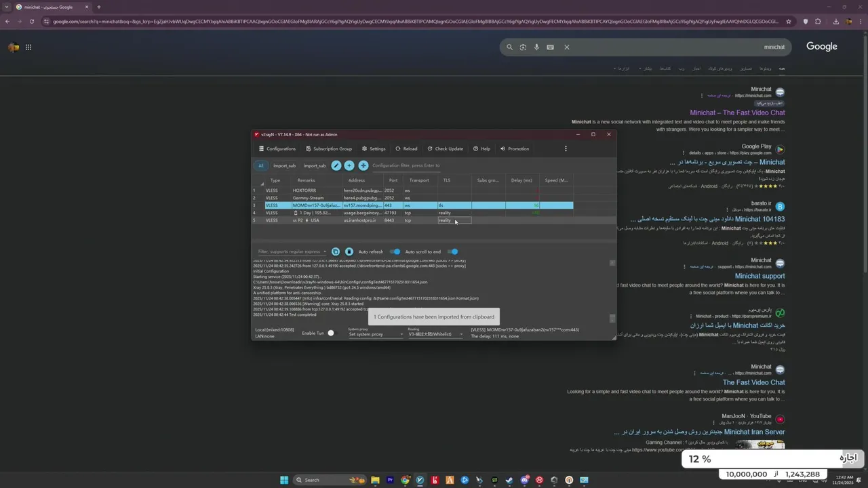868x488 pixels.
Task: Open the Configurations menu in v2rayN
Action: pyautogui.click(x=277, y=148)
